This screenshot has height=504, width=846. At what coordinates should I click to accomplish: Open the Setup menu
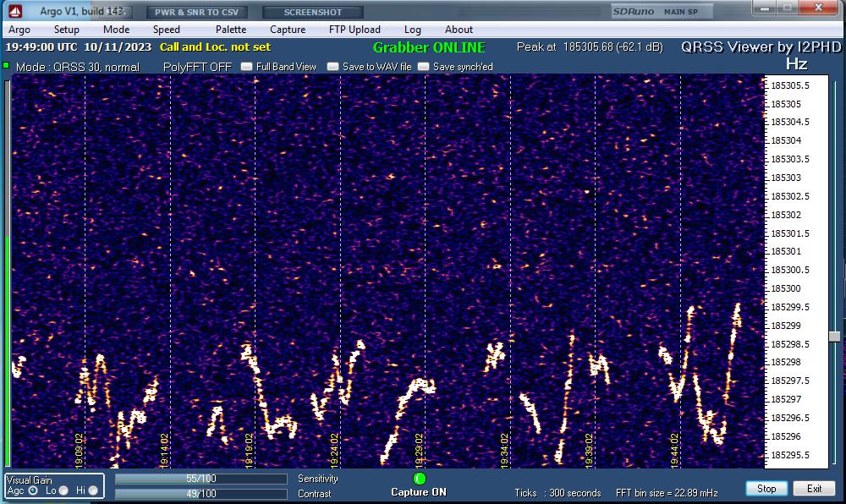(66, 30)
